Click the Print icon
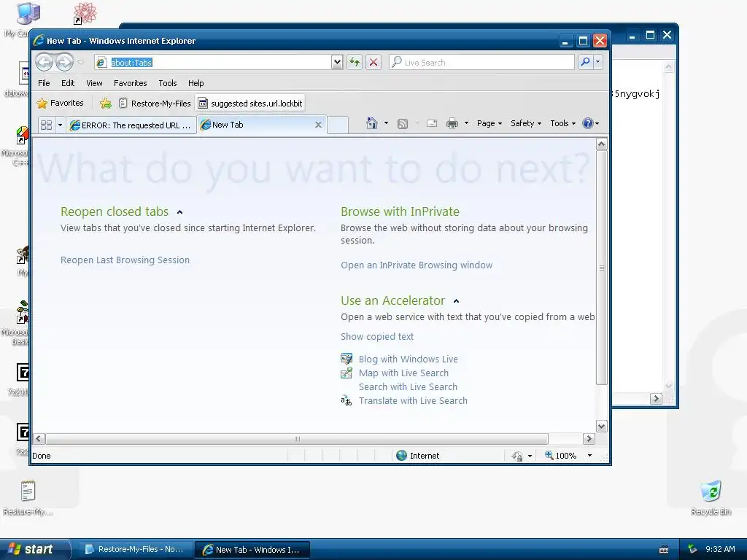The image size is (747, 560). (x=452, y=124)
